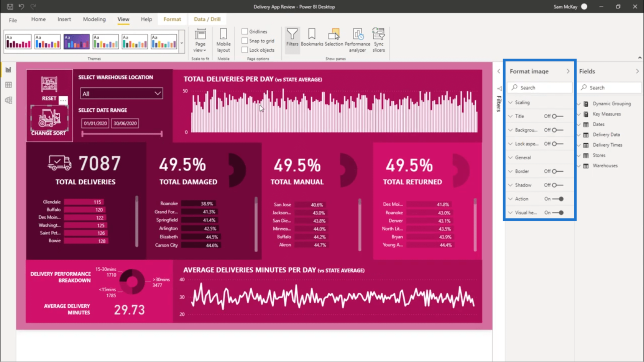
Task: Collapse the Fields pane
Action: point(637,71)
